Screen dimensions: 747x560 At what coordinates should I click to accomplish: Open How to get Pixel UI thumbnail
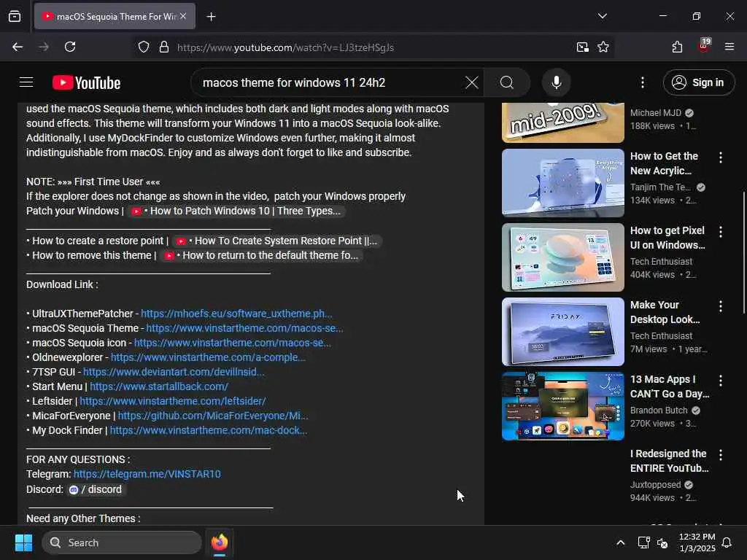point(563,257)
